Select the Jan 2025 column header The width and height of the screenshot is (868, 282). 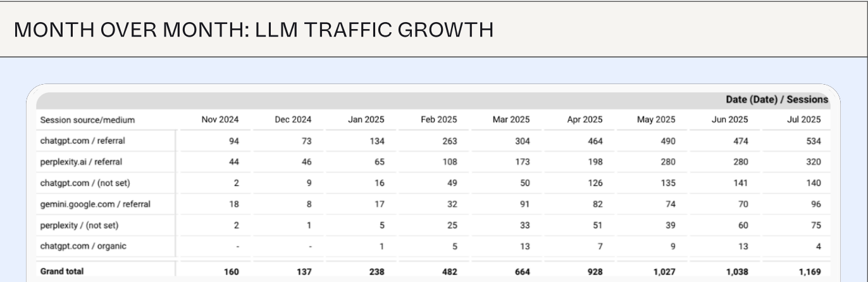click(x=366, y=120)
